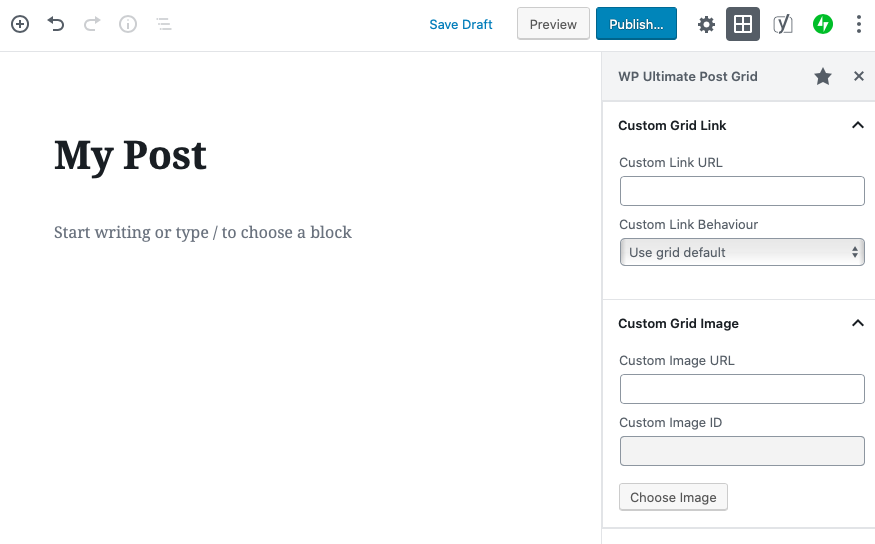Toggle the WP Ultimate Post Grid icon
This screenshot has width=875, height=544.
[743, 24]
